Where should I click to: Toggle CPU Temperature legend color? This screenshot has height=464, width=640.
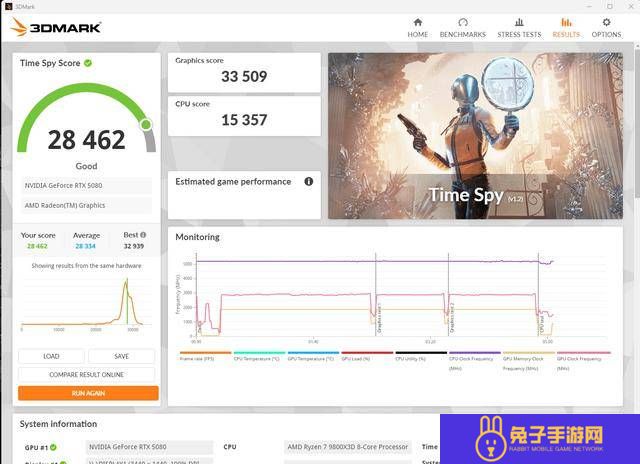[259, 353]
